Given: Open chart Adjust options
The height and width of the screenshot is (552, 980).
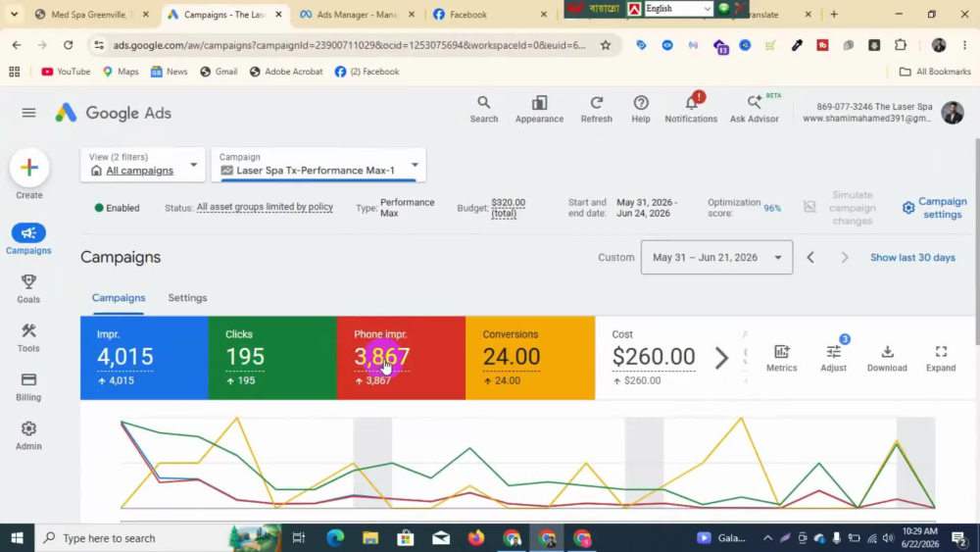Looking at the screenshot, I should pos(833,358).
